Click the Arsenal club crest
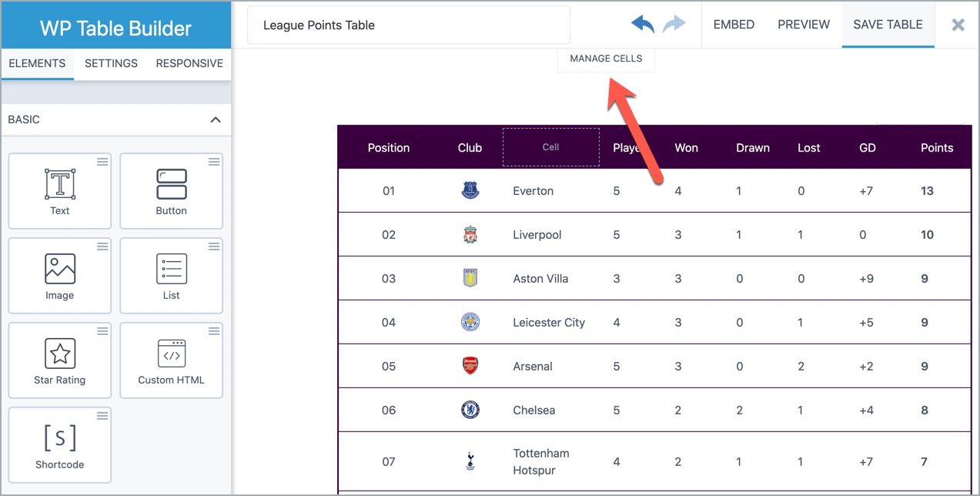Image resolution: width=980 pixels, height=496 pixels. pyautogui.click(x=470, y=366)
